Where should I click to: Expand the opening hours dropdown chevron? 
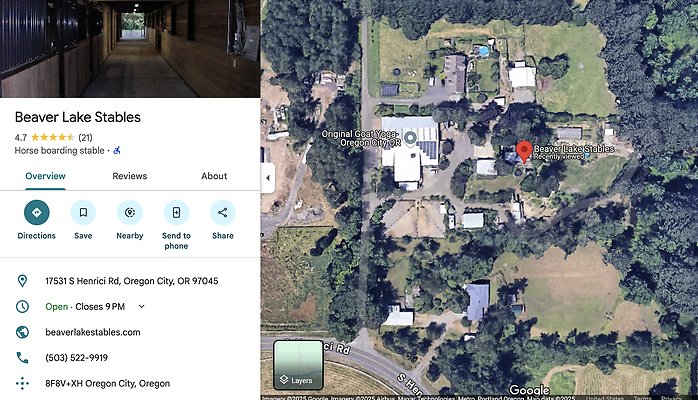[x=142, y=307]
